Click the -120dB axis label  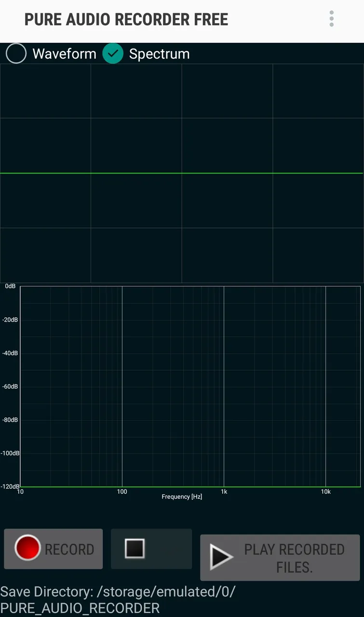point(10,486)
